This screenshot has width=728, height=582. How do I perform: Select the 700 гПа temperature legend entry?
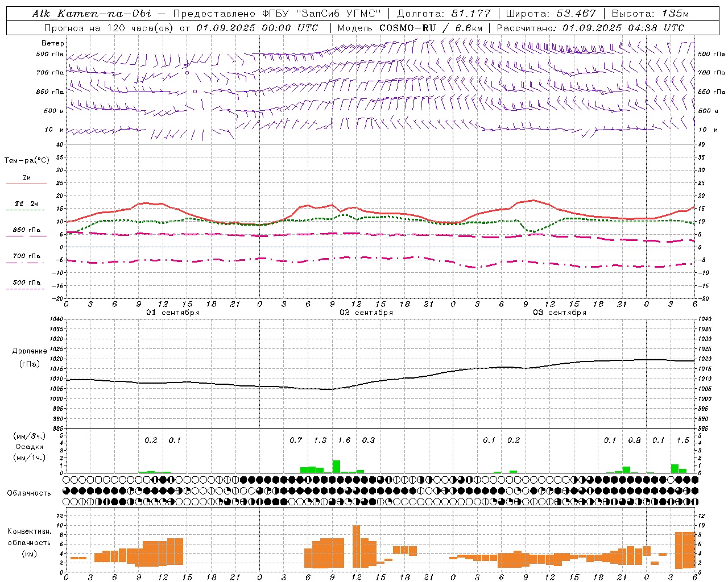(x=27, y=256)
